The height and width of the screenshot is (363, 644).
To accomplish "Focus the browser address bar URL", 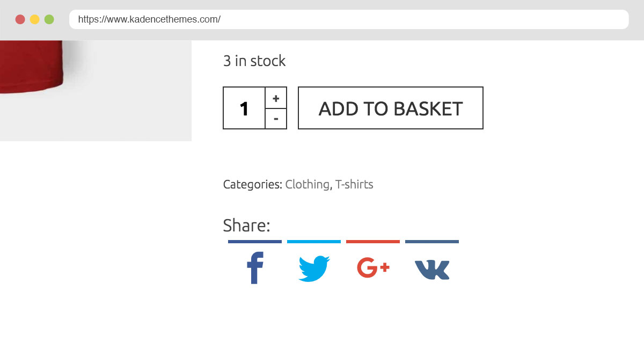I will tap(349, 19).
